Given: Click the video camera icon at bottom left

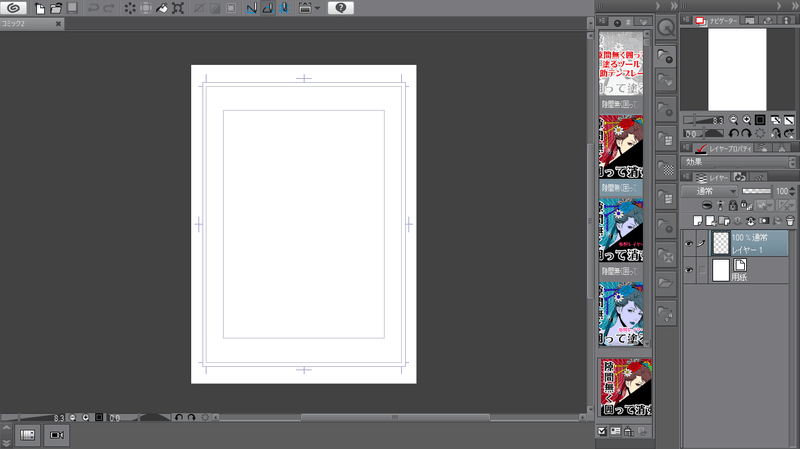Looking at the screenshot, I should click(57, 435).
